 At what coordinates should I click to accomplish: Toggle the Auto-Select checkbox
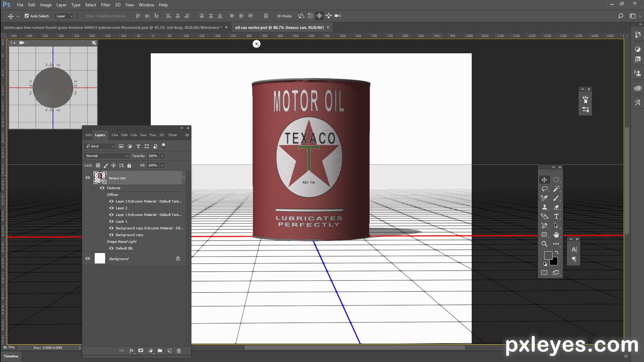tap(26, 16)
